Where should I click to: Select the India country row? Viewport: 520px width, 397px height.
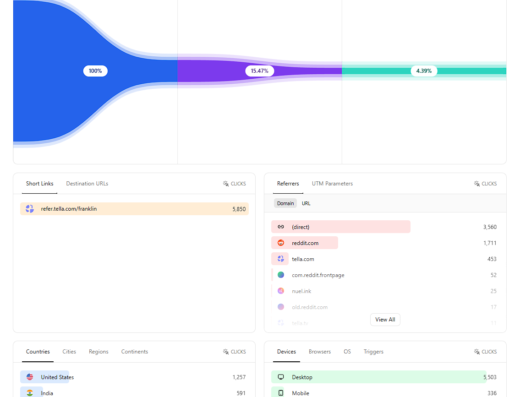click(x=134, y=393)
